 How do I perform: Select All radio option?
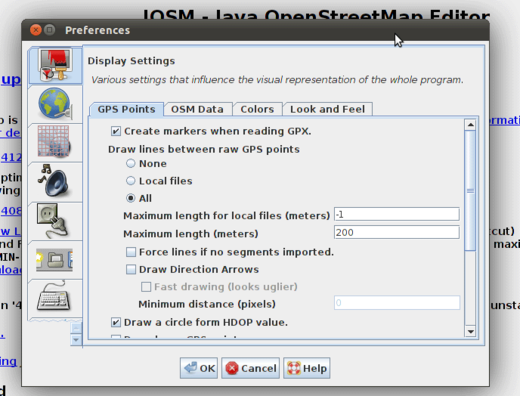[x=131, y=198]
